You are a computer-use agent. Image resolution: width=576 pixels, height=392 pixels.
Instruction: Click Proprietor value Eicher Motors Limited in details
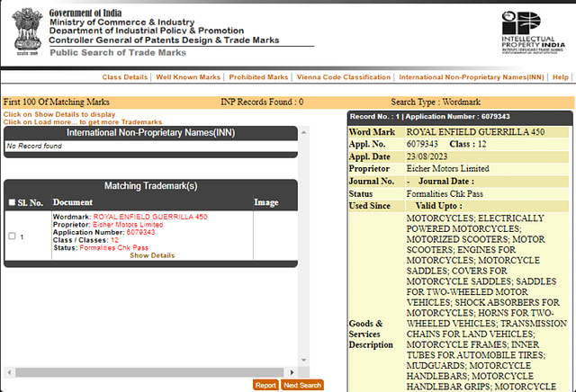[448, 169]
